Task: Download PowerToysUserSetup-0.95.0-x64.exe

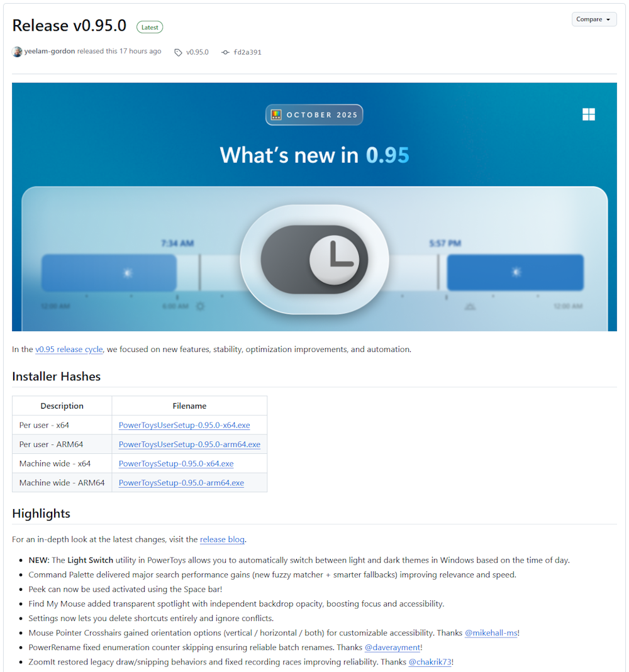Action: pos(184,425)
